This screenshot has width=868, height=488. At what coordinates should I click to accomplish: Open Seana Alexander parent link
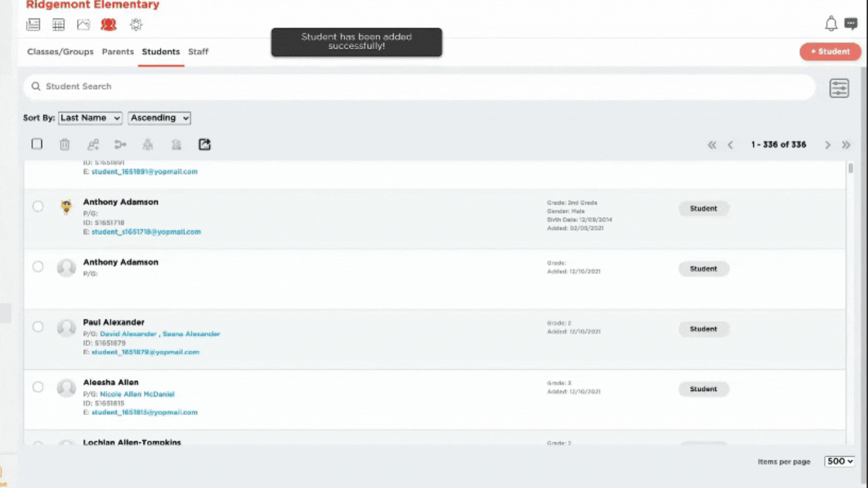[x=191, y=334]
